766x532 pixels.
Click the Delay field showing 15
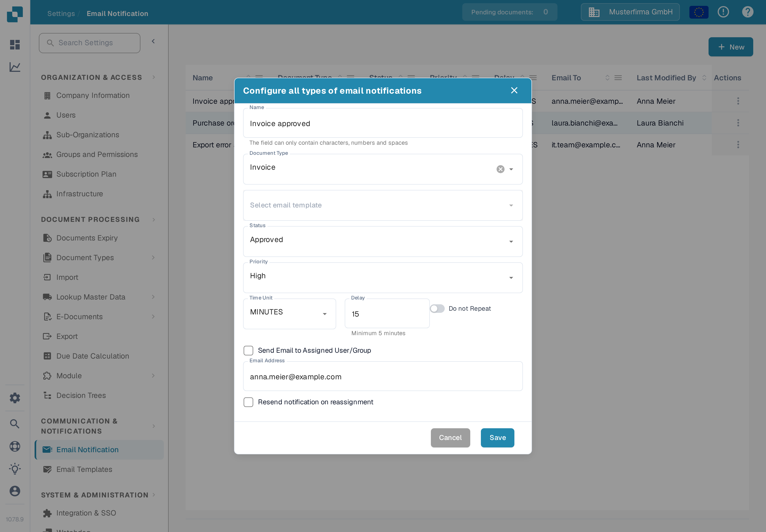click(x=387, y=314)
